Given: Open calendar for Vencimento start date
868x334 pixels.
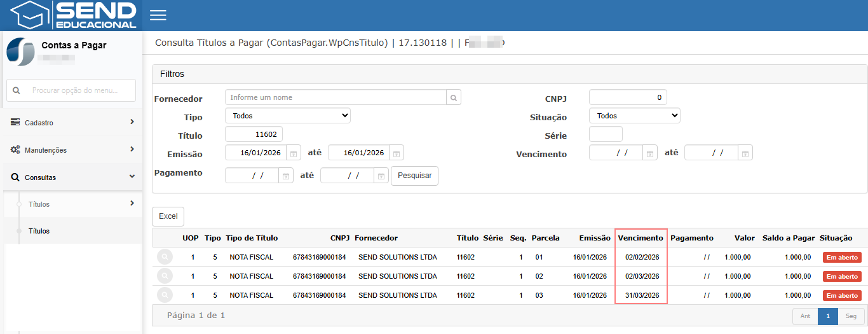Looking at the screenshot, I should 649,153.
